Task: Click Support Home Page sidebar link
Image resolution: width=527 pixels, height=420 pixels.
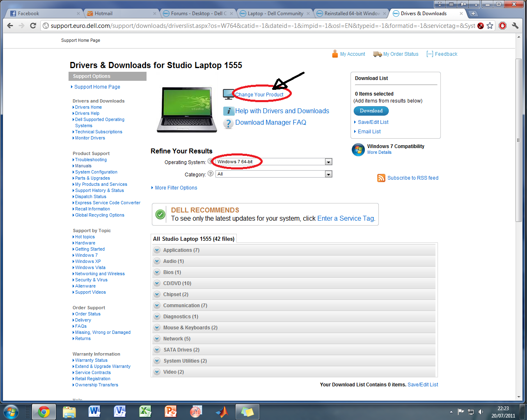Action: coord(97,87)
